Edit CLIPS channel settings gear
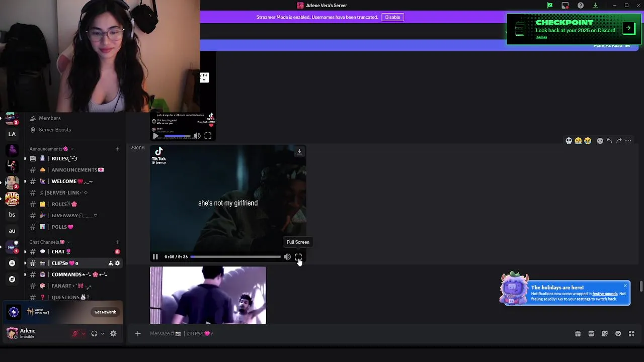 (x=117, y=263)
